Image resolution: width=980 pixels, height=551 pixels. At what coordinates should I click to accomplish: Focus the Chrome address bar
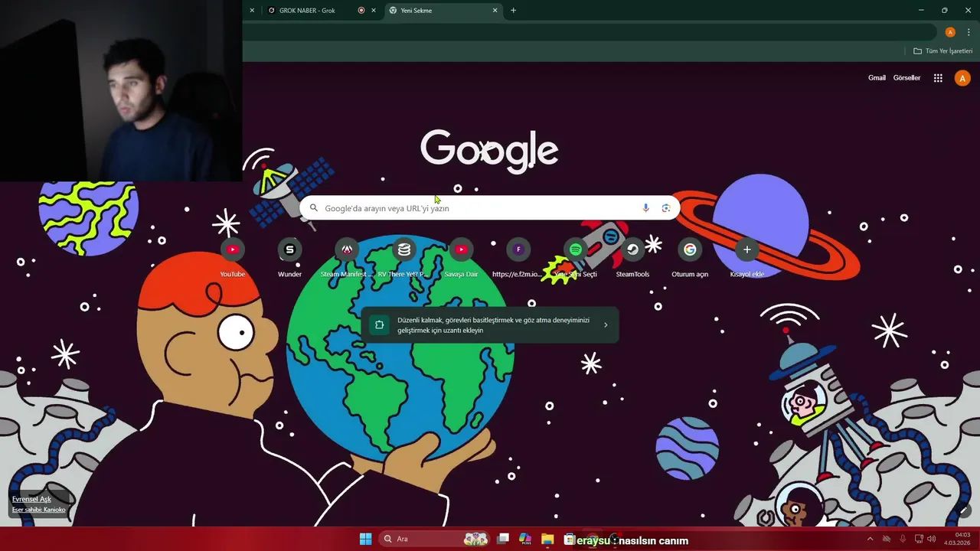(x=590, y=32)
